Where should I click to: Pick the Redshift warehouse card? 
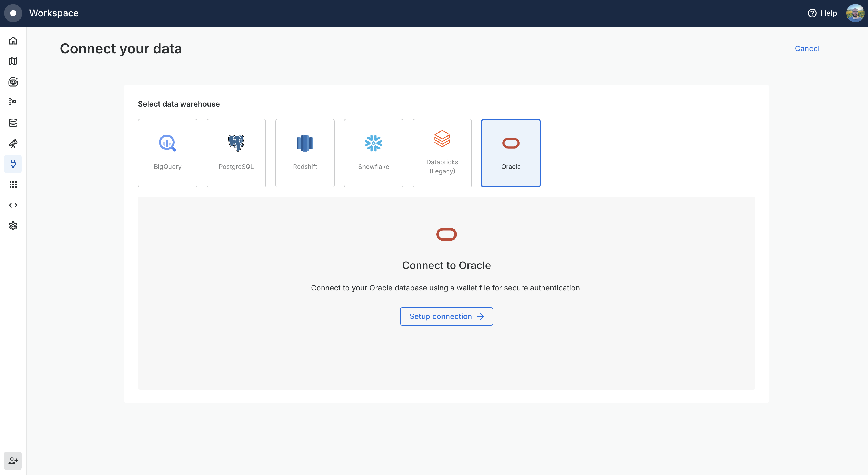click(x=305, y=153)
